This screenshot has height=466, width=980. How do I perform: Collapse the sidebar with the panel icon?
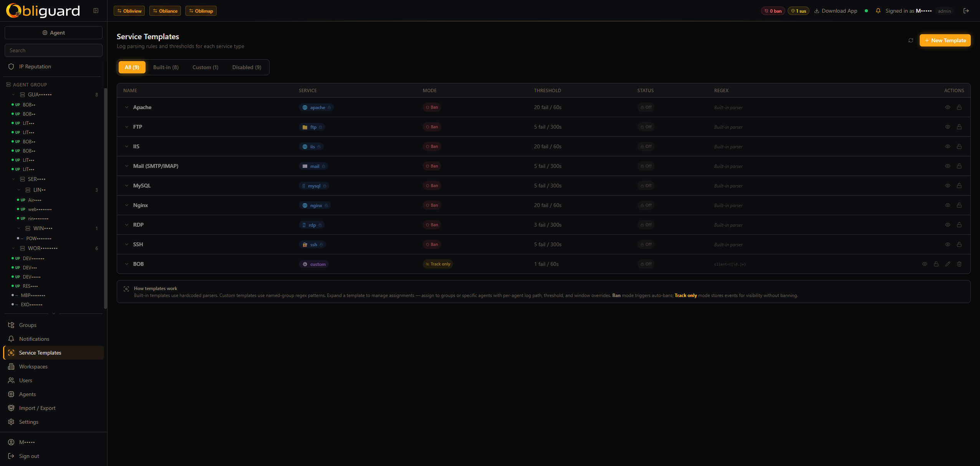coord(96,11)
